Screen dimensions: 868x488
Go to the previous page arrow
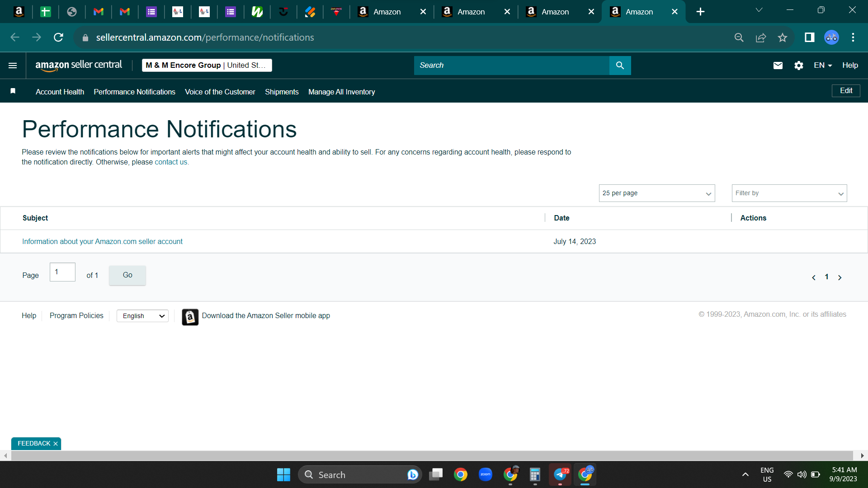[813, 277]
